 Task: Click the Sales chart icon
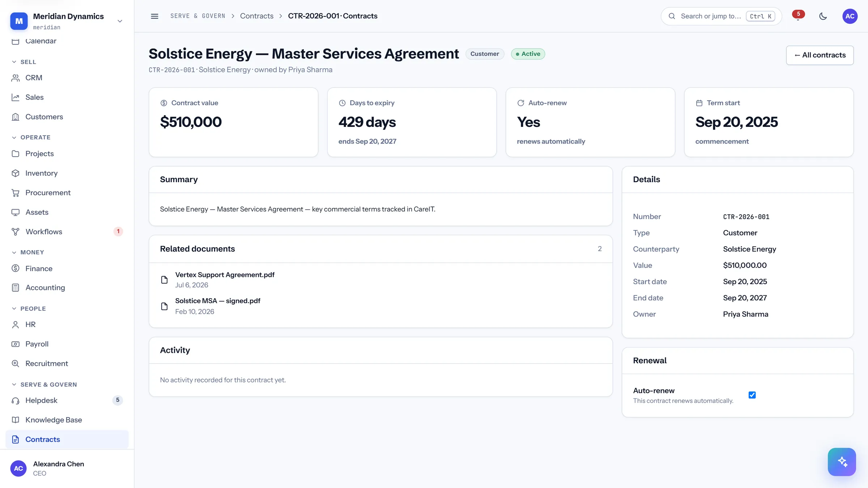click(x=15, y=97)
